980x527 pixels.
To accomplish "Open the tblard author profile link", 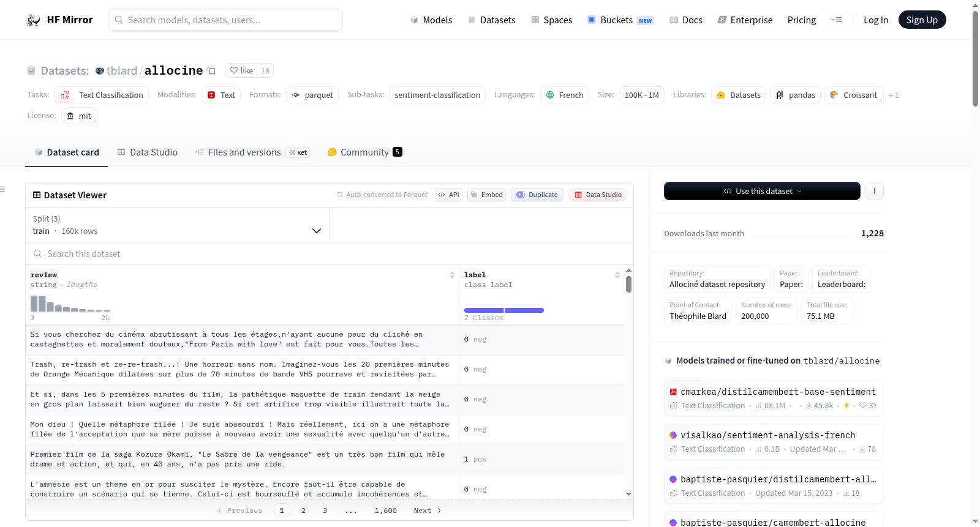I will pyautogui.click(x=122, y=70).
